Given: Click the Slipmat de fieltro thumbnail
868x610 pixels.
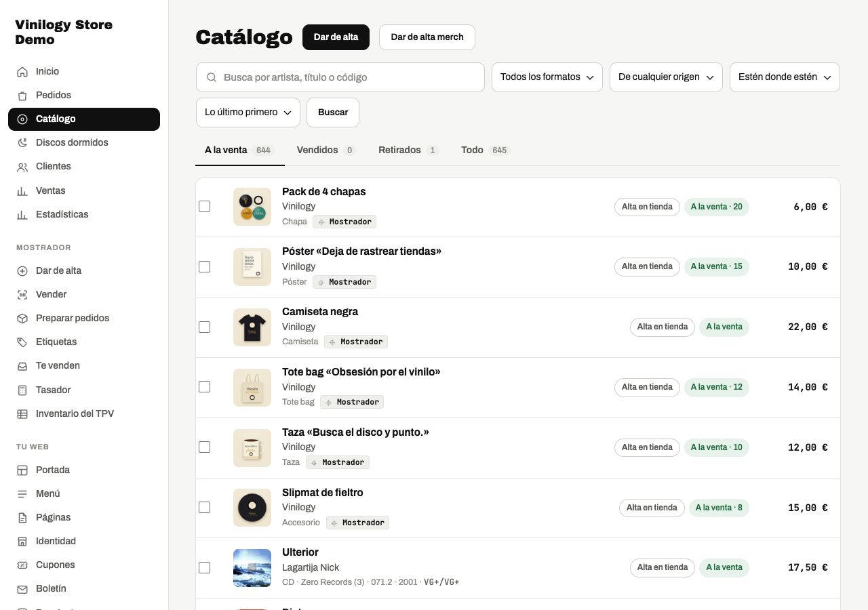Looking at the screenshot, I should tap(252, 508).
